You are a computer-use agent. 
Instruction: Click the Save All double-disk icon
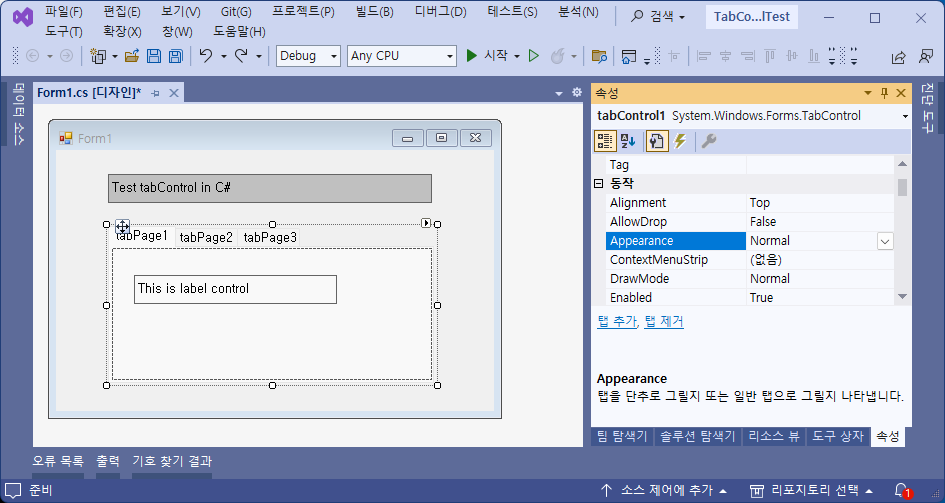[x=175, y=56]
